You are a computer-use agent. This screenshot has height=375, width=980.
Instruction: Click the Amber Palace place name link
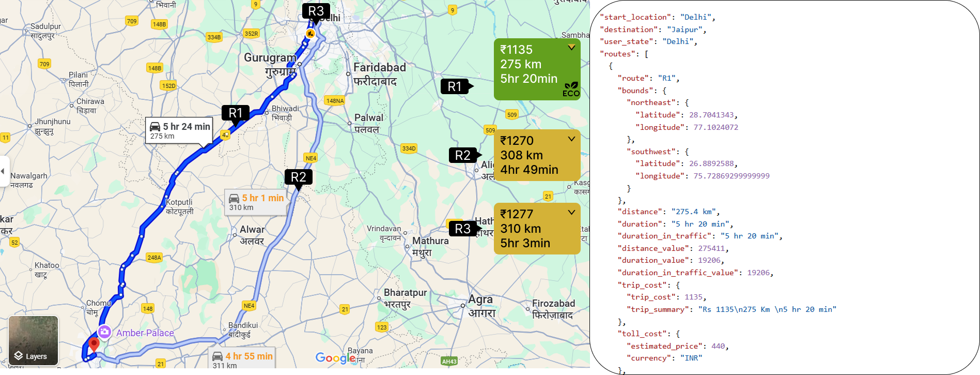(x=145, y=333)
